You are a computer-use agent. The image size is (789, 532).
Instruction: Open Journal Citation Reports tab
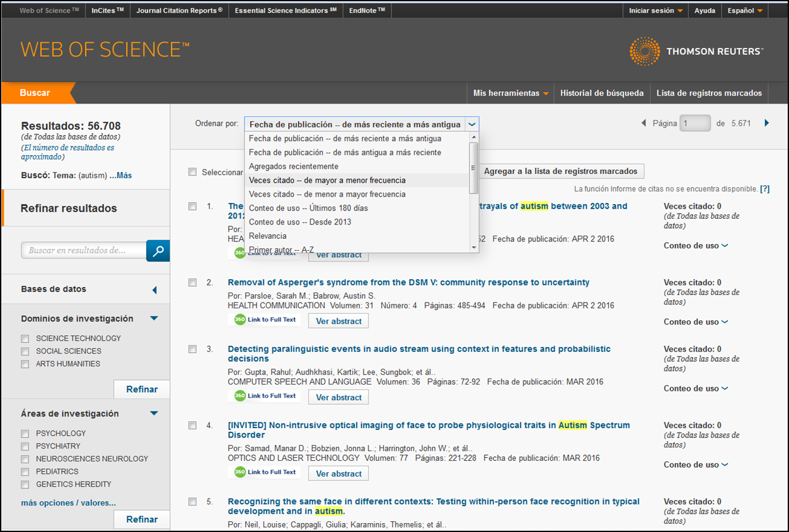(x=179, y=11)
